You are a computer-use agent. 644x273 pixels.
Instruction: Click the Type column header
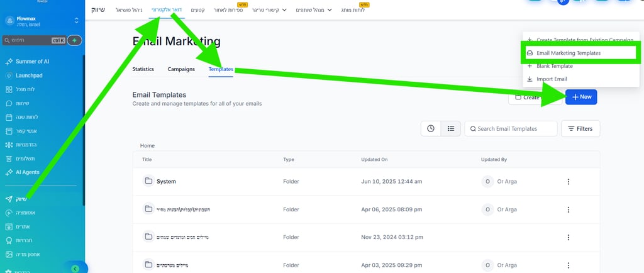tap(288, 159)
